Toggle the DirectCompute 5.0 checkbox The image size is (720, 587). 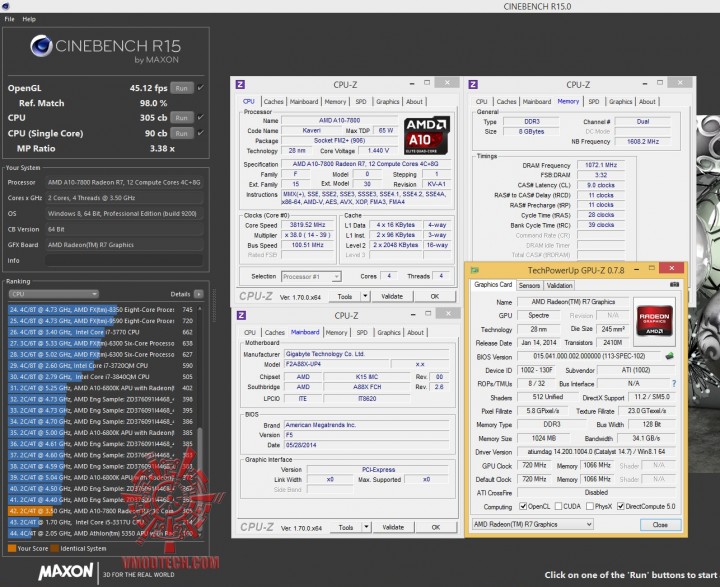click(x=620, y=506)
